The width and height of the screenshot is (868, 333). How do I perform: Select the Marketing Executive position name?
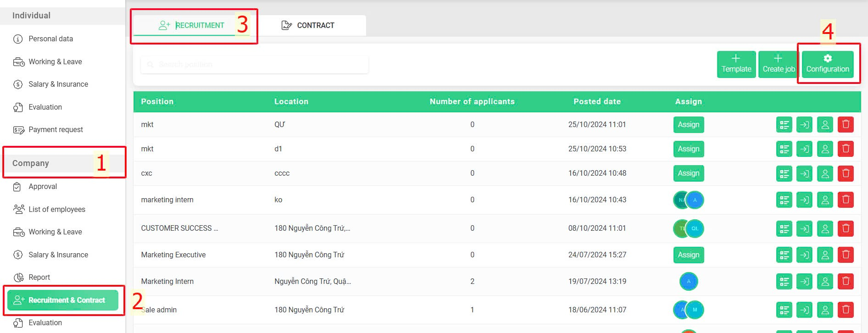(x=173, y=255)
